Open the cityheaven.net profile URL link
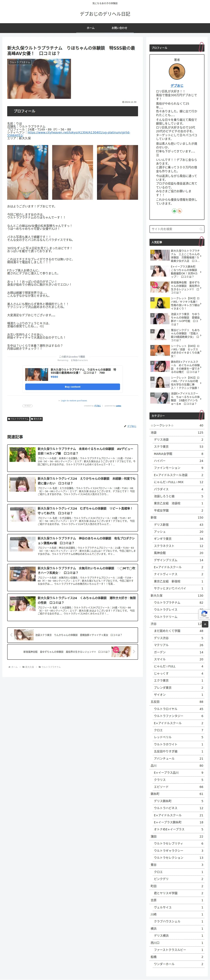 click(x=69, y=134)
